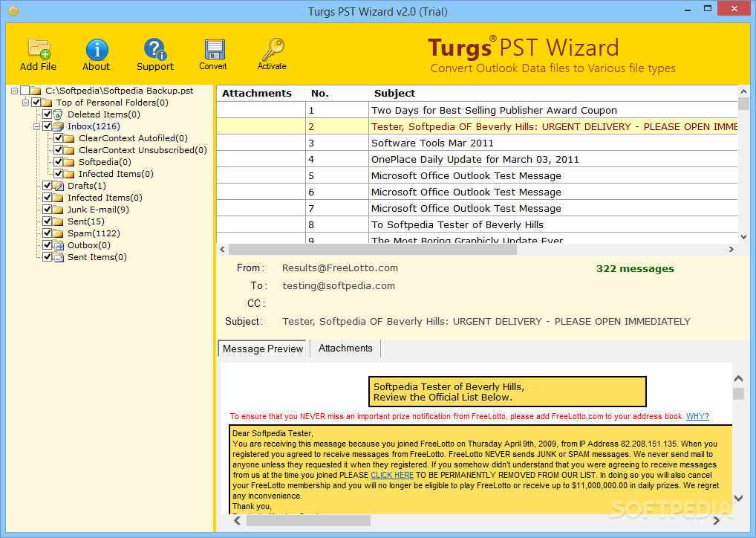Select email 'Two Days for Best Selling Publisher'
Viewport: 756px width, 538px height.
point(478,111)
